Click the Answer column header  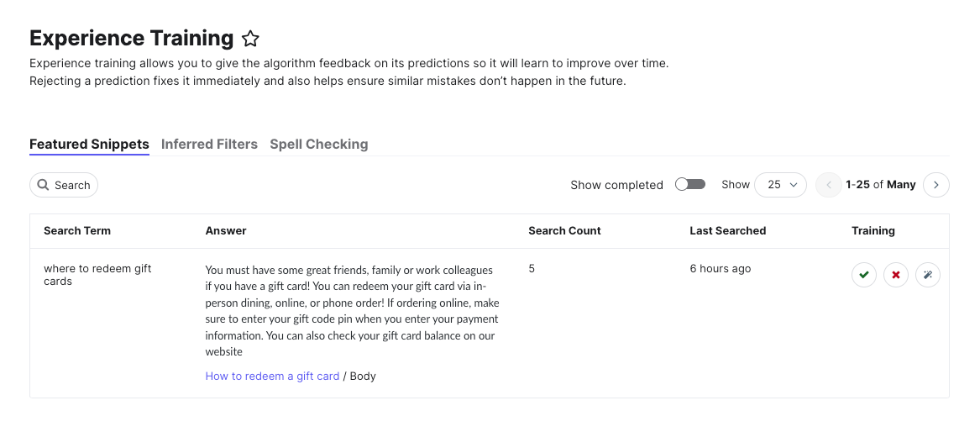226,230
